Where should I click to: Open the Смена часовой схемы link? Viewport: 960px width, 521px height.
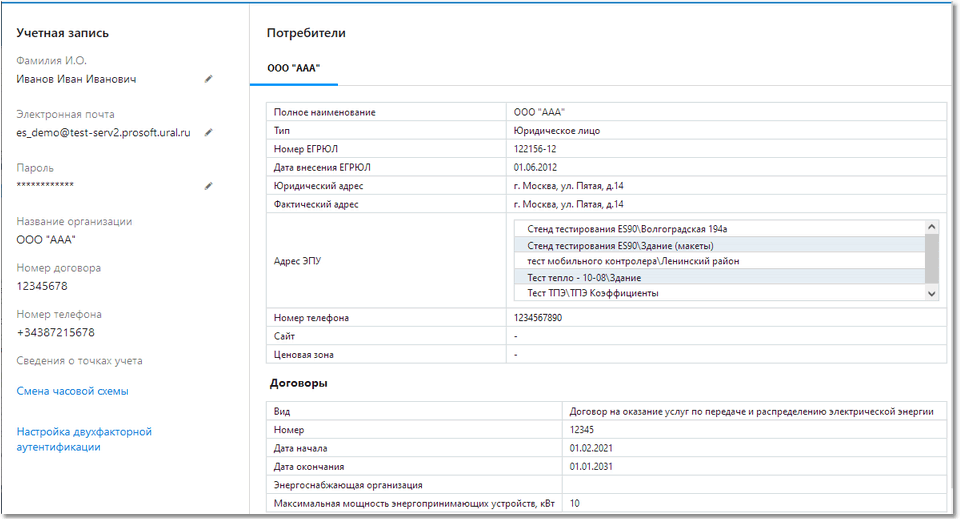coord(72,391)
